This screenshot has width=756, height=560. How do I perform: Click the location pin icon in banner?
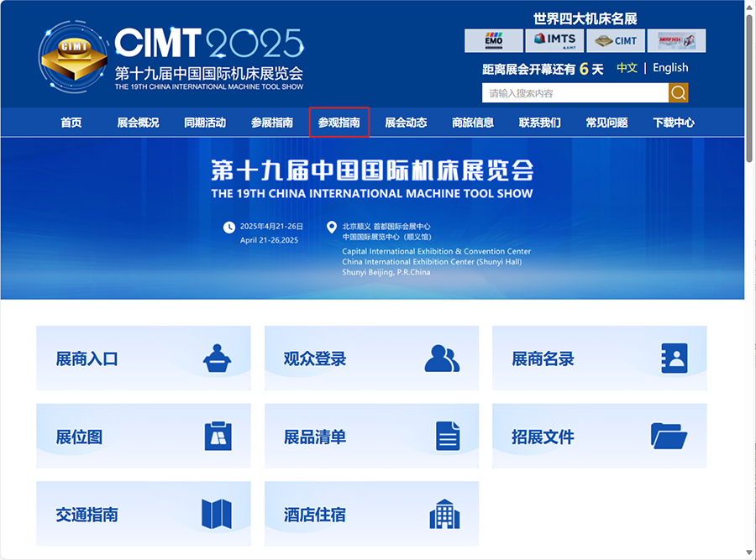tap(332, 227)
